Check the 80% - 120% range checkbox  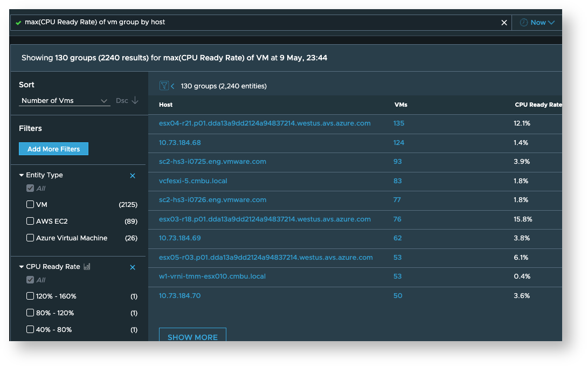30,313
